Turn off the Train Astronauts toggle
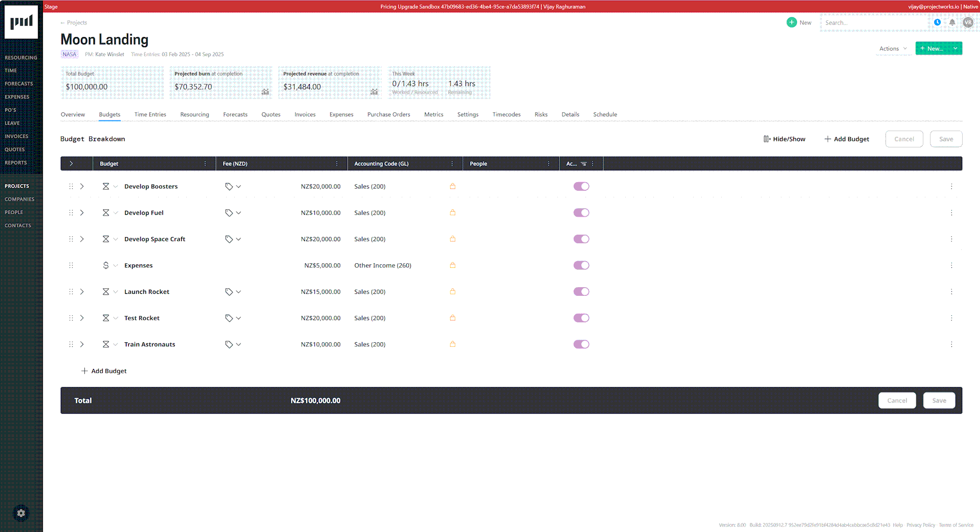The image size is (980, 532). pos(581,344)
